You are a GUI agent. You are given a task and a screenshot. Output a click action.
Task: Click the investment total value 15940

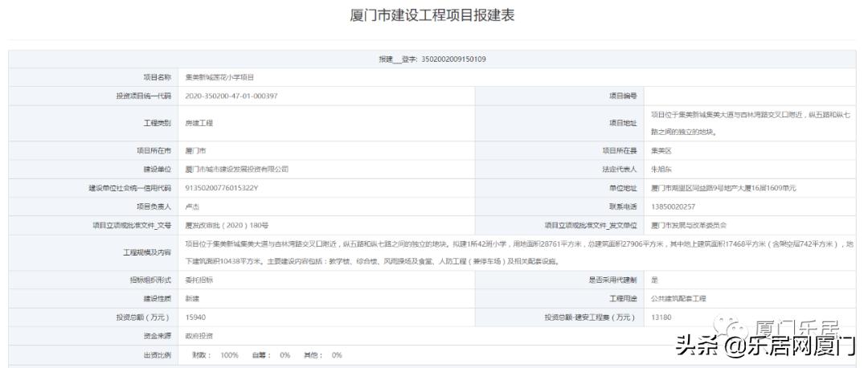tap(196, 317)
